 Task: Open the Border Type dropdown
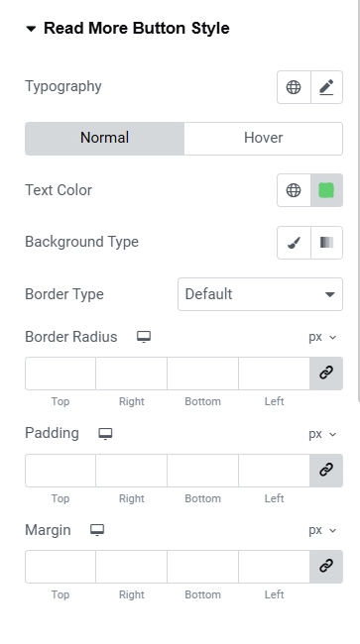(260, 294)
